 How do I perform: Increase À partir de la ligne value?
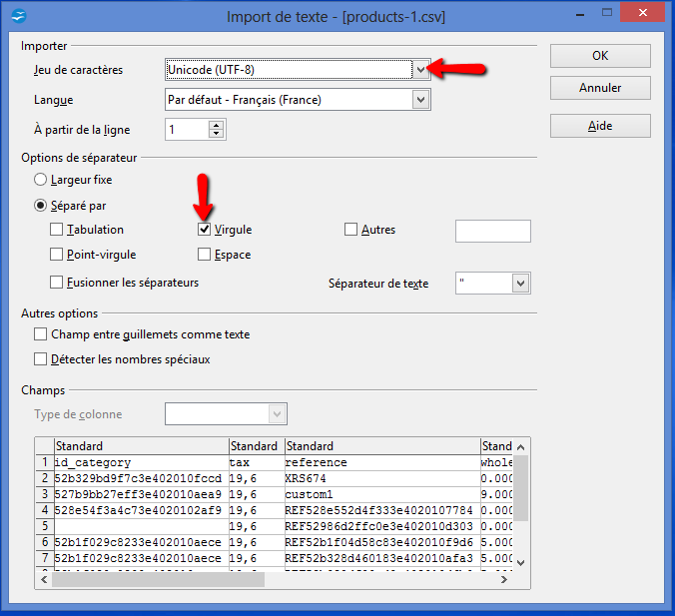pyautogui.click(x=216, y=125)
